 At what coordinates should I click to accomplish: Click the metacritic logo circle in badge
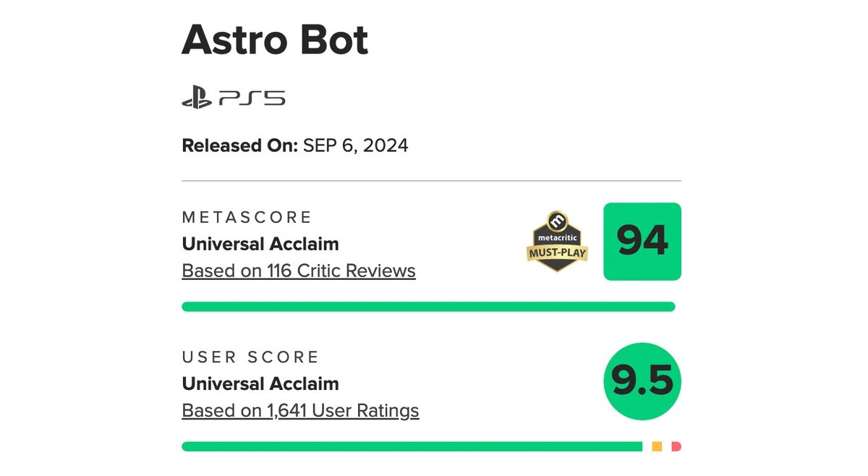click(x=557, y=220)
